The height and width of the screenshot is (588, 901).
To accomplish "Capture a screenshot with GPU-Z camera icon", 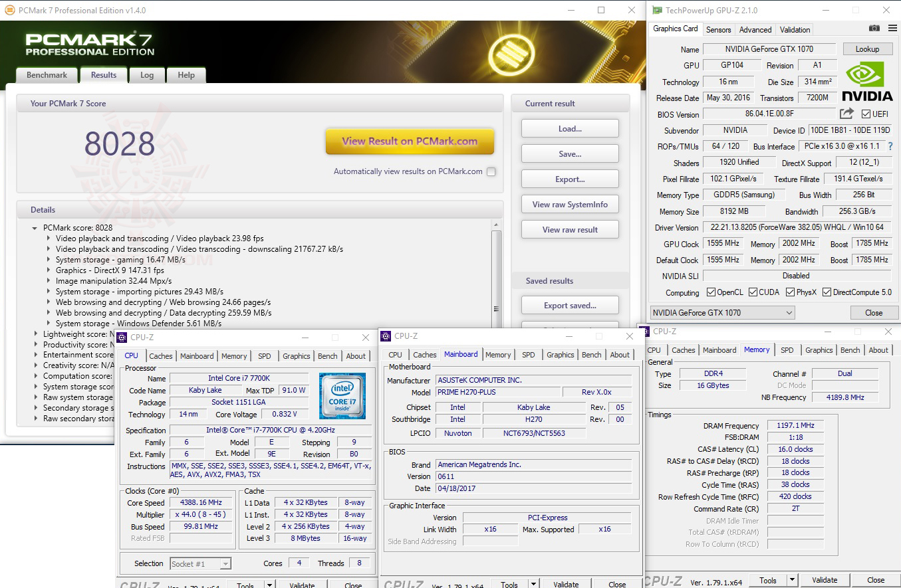I will (873, 29).
